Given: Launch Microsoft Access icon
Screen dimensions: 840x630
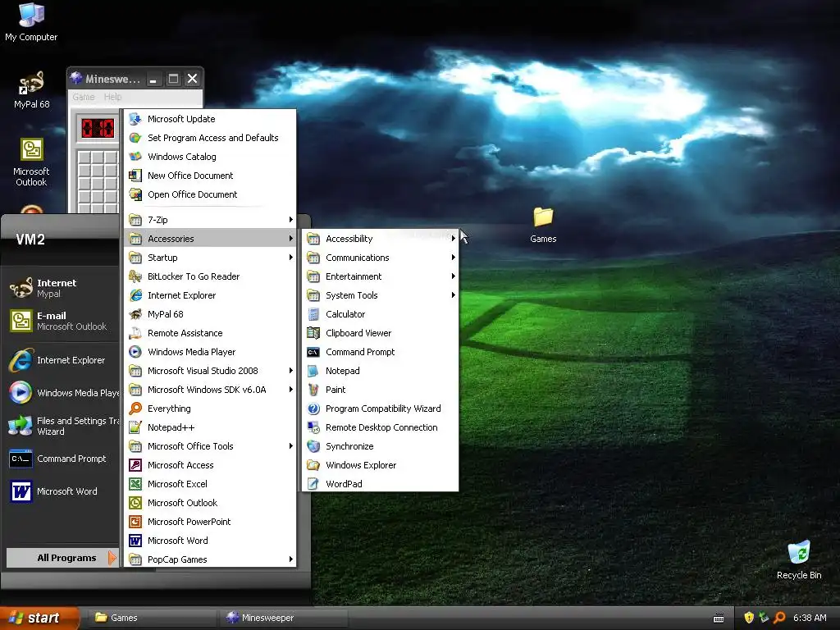Looking at the screenshot, I should (x=135, y=465).
